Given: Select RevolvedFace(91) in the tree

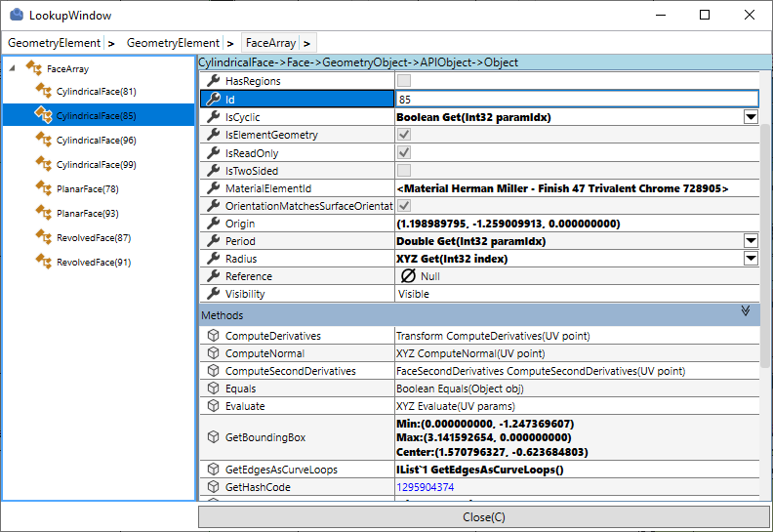Looking at the screenshot, I should tap(94, 263).
